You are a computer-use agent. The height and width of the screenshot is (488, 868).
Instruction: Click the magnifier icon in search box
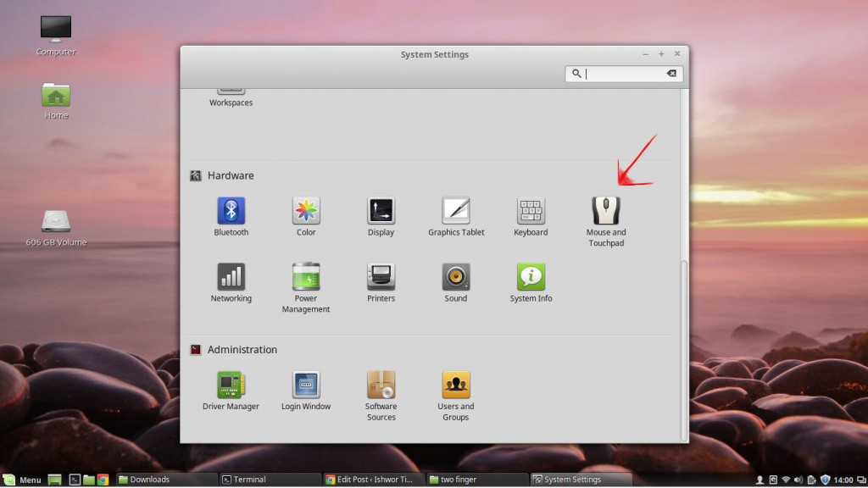(x=576, y=74)
